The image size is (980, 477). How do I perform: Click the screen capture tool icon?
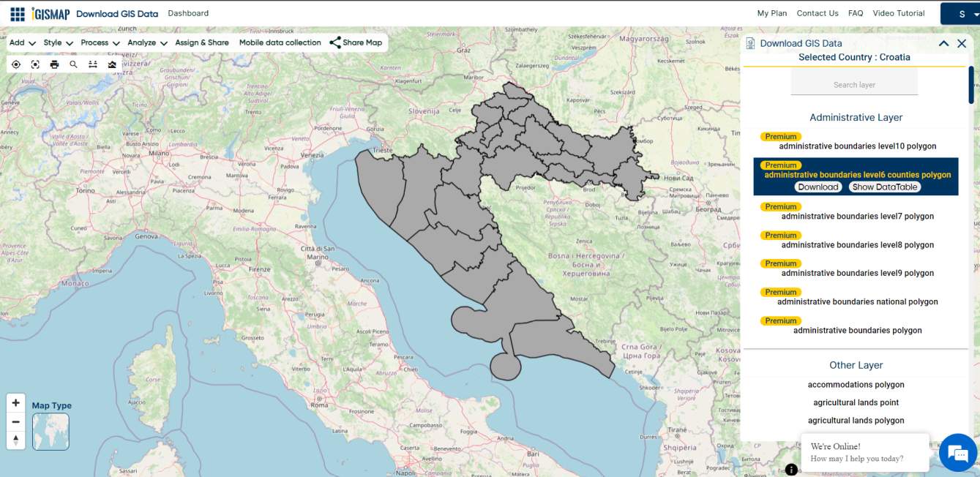(35, 64)
